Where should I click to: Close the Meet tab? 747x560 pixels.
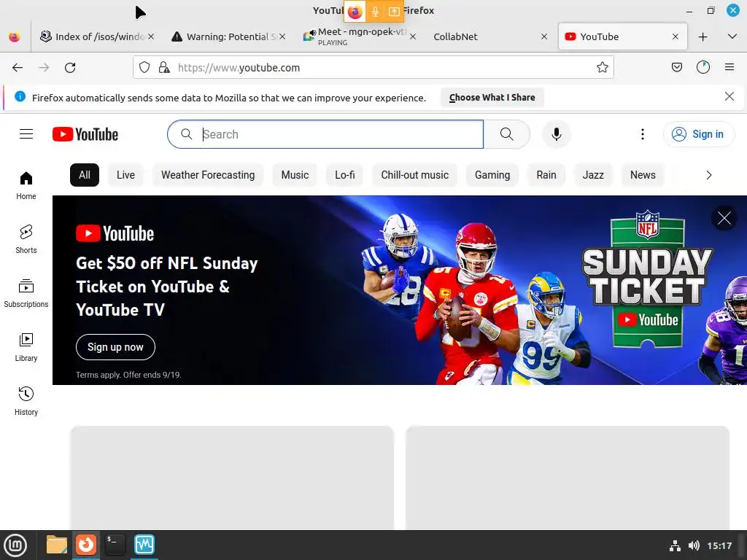413,36
